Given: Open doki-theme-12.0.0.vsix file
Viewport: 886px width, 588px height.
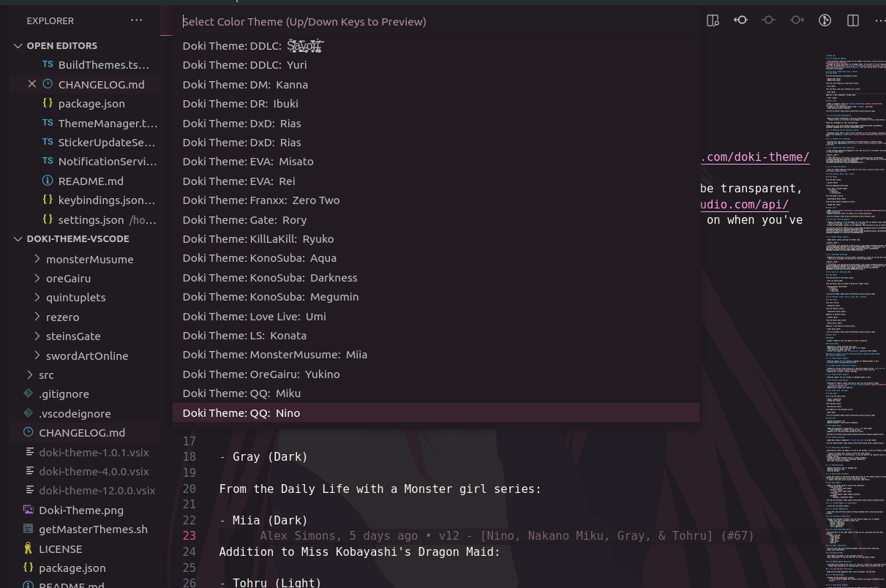Looking at the screenshot, I should [97, 490].
